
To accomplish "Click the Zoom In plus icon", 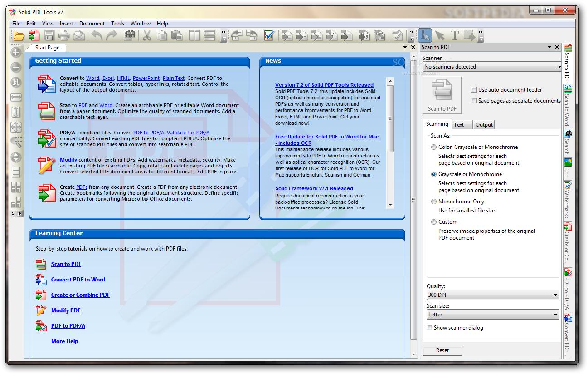I will tap(16, 53).
